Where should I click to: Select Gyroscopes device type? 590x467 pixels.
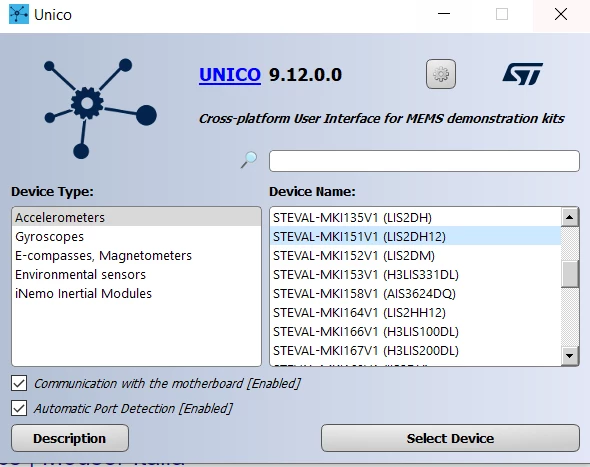click(x=136, y=236)
